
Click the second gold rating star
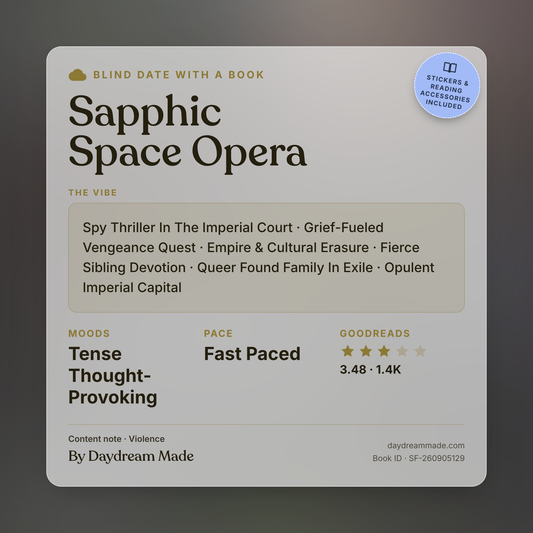coord(366,351)
